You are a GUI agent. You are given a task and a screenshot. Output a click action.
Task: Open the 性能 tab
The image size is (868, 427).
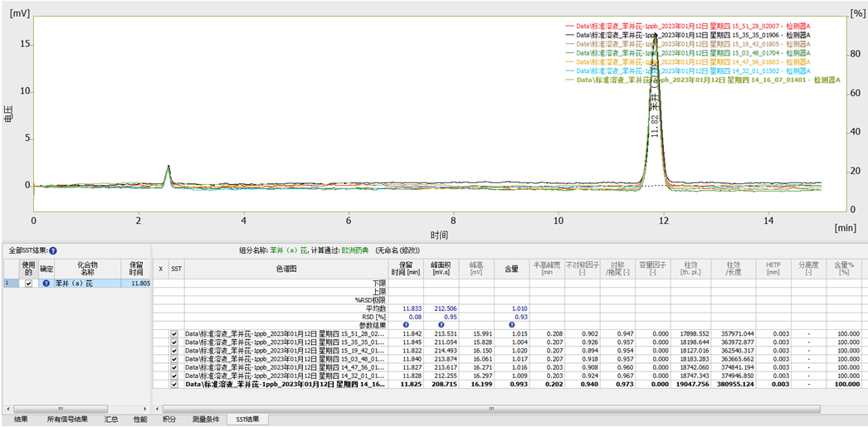[x=140, y=420]
